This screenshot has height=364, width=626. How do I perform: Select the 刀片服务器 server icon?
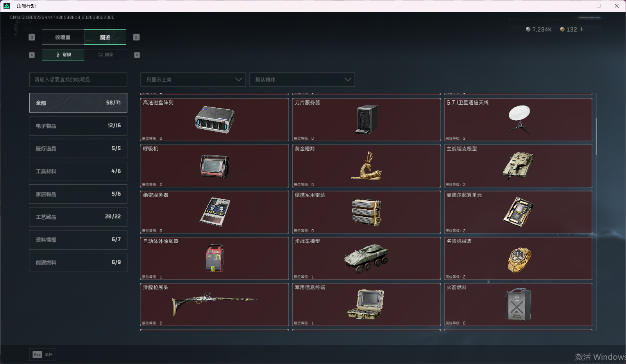(367, 120)
